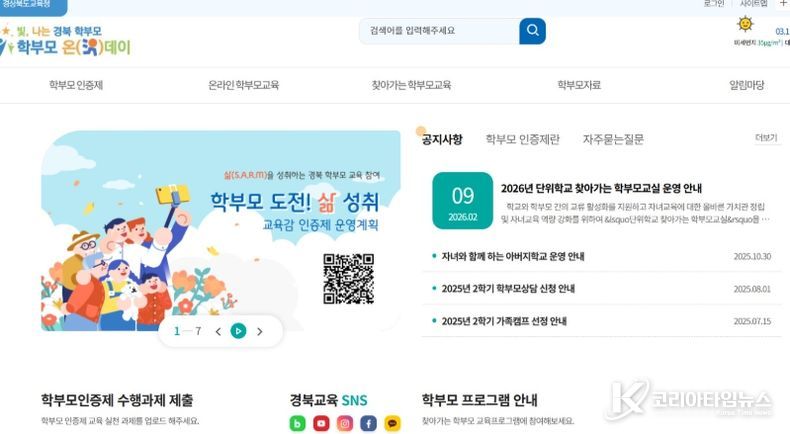Image resolution: width=790 pixels, height=434 pixels.
Task: Open the Facebook SNS icon
Action: tap(368, 423)
